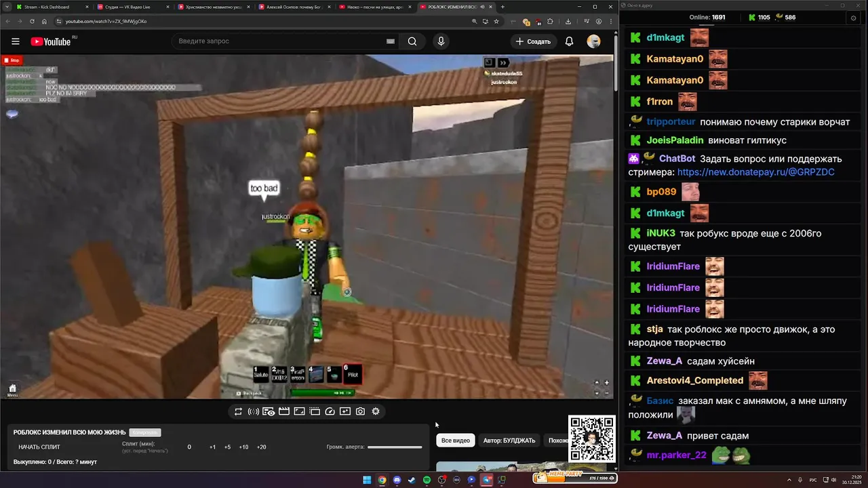This screenshot has width=868, height=488.
Task: Select the Все видео filter chip
Action: pos(456,441)
